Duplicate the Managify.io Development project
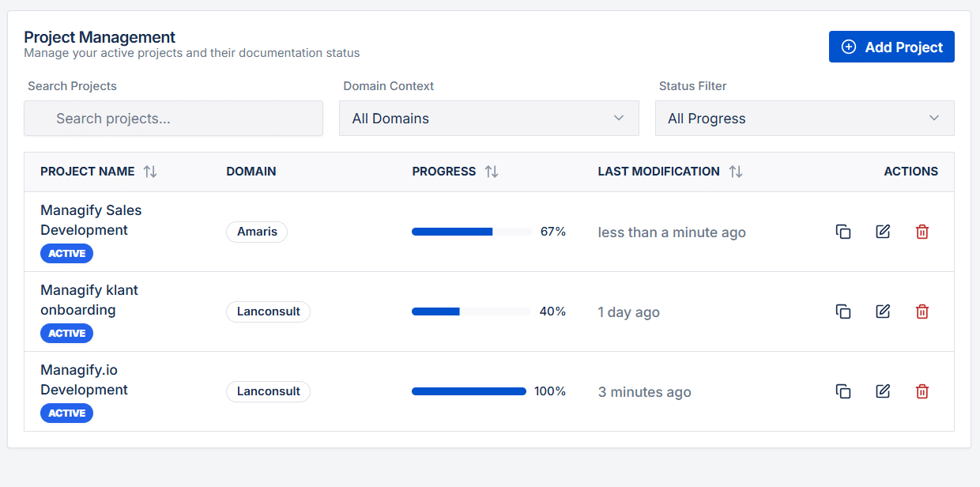 tap(843, 391)
